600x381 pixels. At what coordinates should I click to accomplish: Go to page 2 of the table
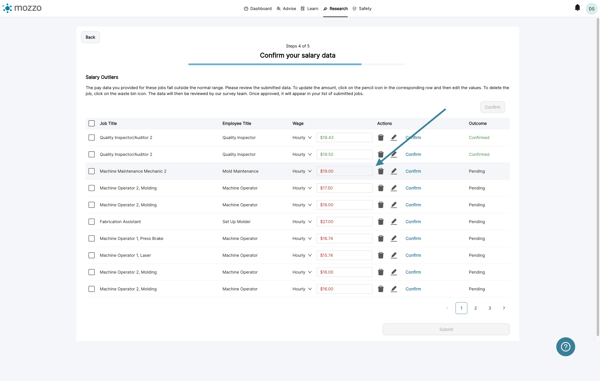475,308
